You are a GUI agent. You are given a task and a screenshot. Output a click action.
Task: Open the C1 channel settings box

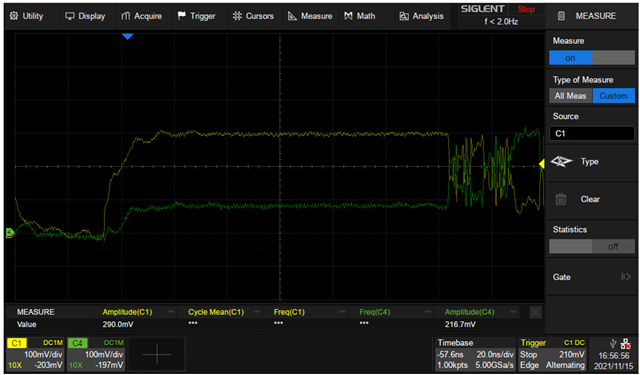tap(35, 354)
